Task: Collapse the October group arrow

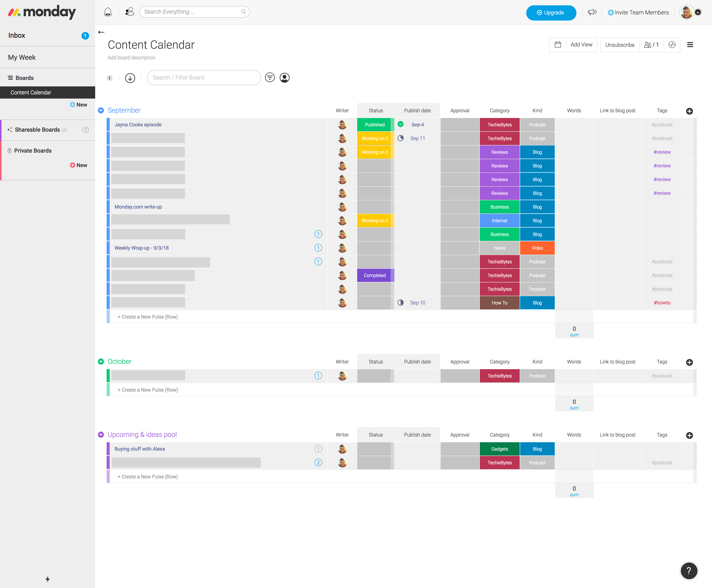Action: tap(101, 362)
